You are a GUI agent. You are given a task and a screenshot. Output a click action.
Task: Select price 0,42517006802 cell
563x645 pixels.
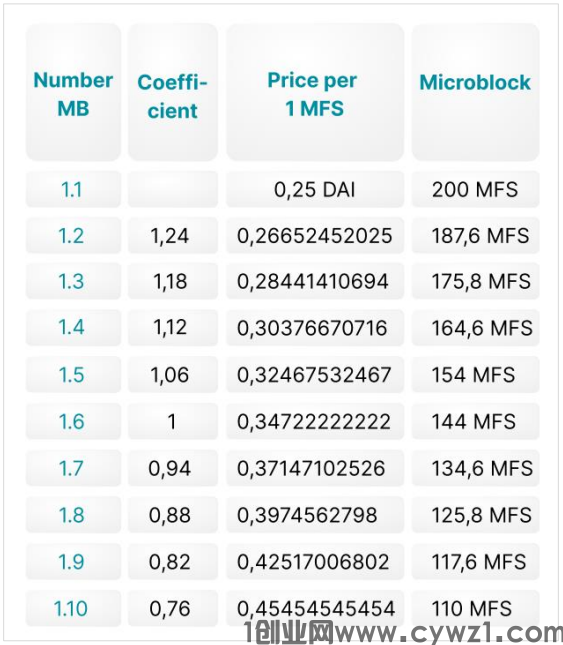[315, 562]
